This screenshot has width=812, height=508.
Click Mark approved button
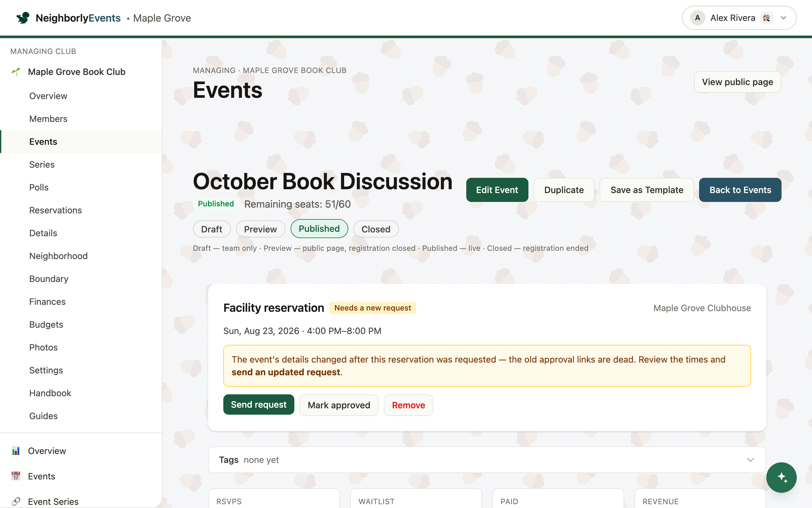[x=339, y=405]
